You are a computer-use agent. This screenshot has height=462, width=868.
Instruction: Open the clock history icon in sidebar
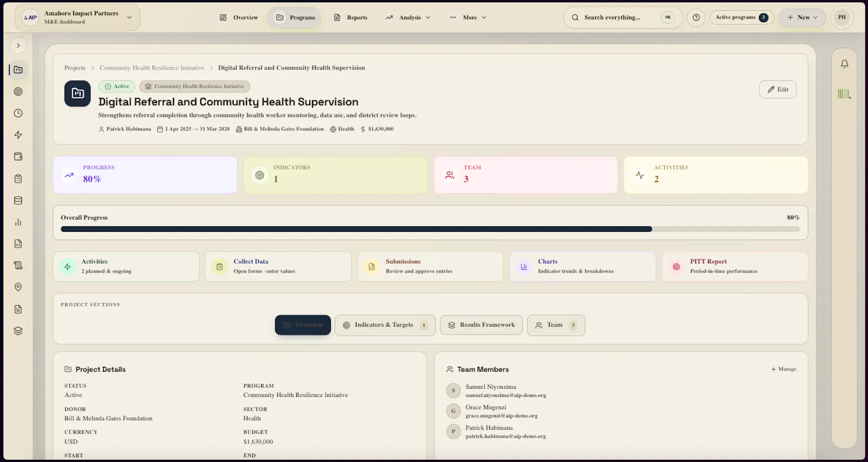pyautogui.click(x=18, y=113)
